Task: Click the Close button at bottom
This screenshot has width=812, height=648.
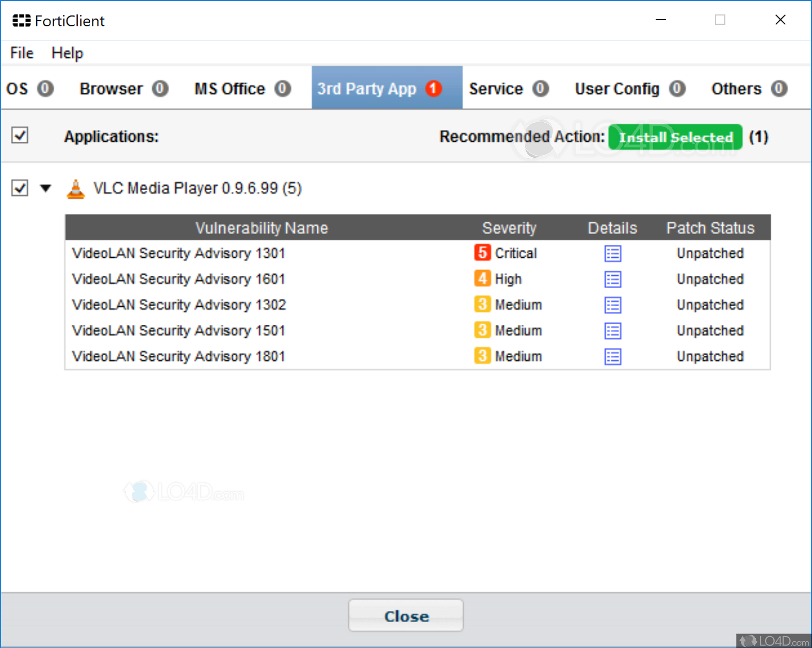Action: (405, 616)
